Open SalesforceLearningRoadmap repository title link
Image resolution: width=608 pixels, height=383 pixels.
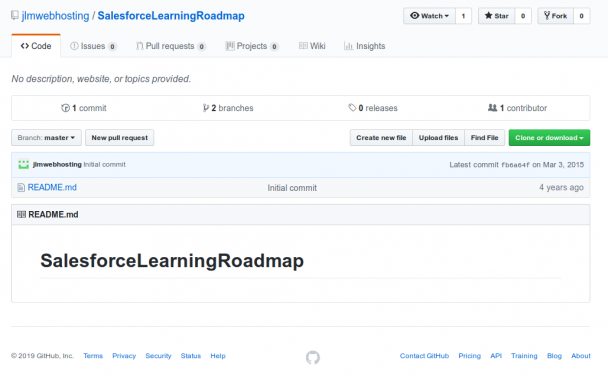[171, 16]
